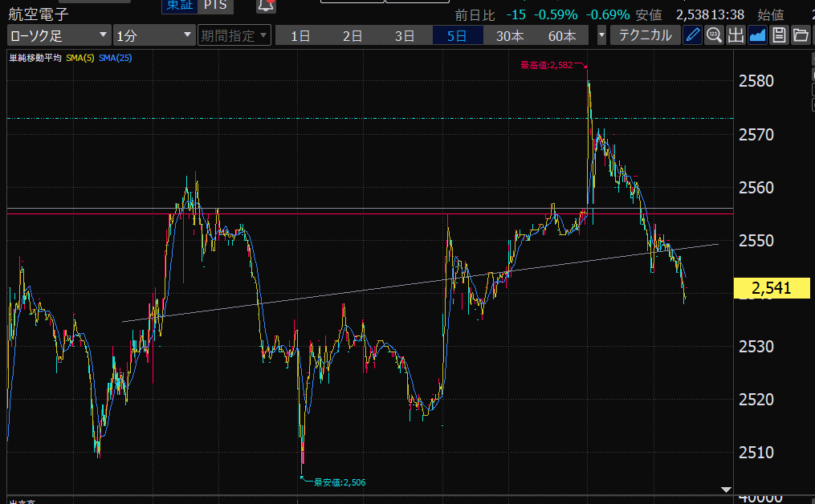Toggle the 出 volume display icon
The height and width of the screenshot is (504, 815).
click(x=736, y=35)
